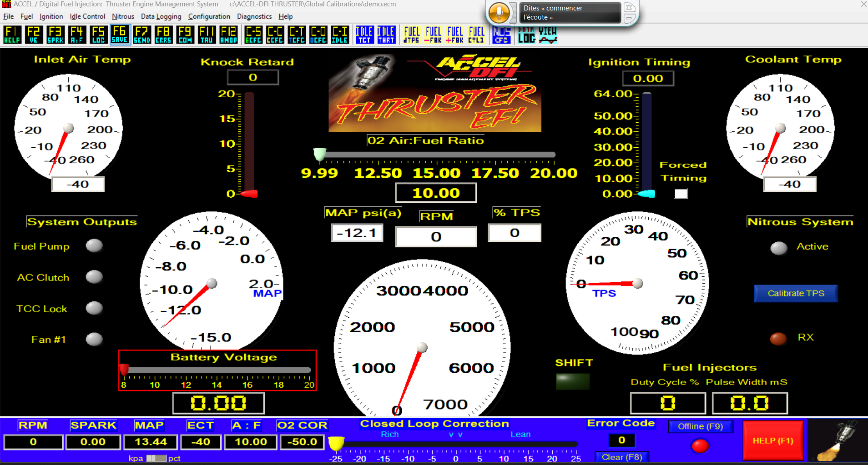Image resolution: width=868 pixels, height=465 pixels.
Task: Open the C-O OCFC toolbar icon
Action: click(x=318, y=35)
